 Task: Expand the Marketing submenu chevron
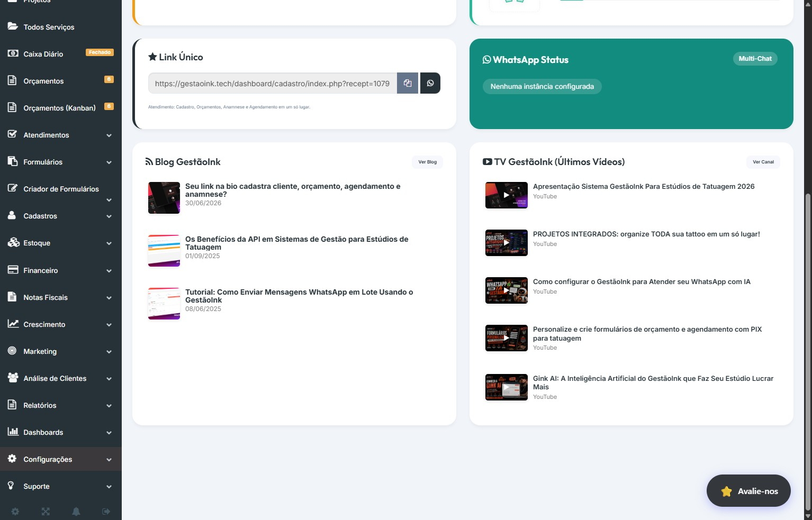tap(109, 352)
